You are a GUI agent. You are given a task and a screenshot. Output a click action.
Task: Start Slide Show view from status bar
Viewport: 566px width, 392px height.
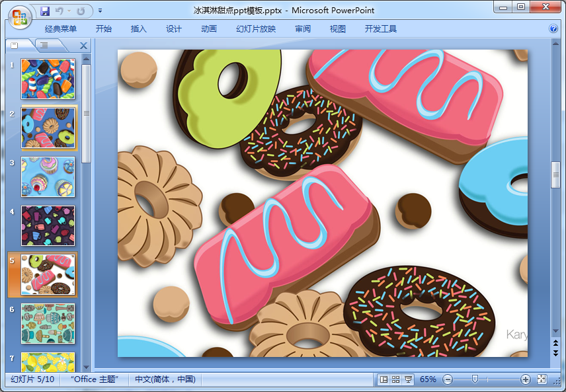coord(408,379)
